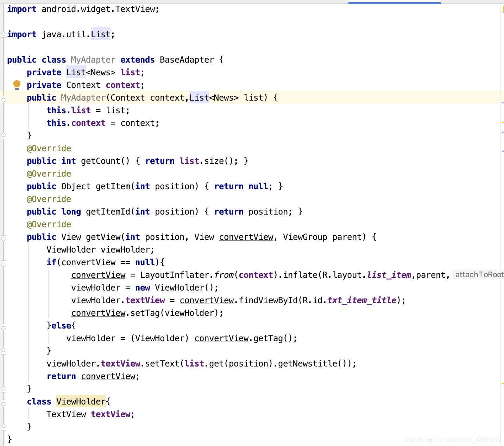
Task: Click highlighted List in java.util.List import
Action: pos(101,34)
